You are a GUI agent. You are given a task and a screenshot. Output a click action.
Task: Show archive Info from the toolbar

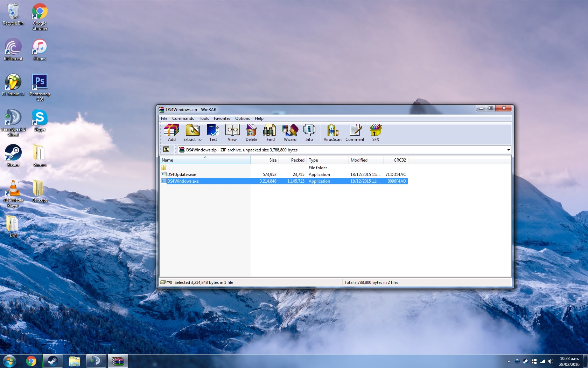[309, 132]
